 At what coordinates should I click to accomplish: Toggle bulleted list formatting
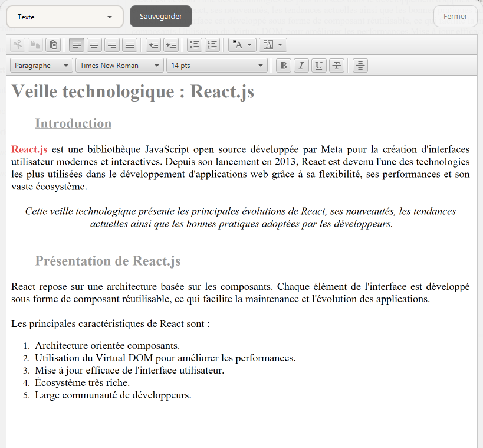[x=195, y=45]
